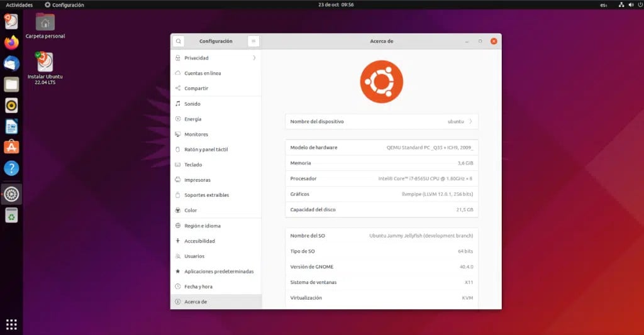Click the Virtualización value KVM
644x335 pixels.
point(467,298)
